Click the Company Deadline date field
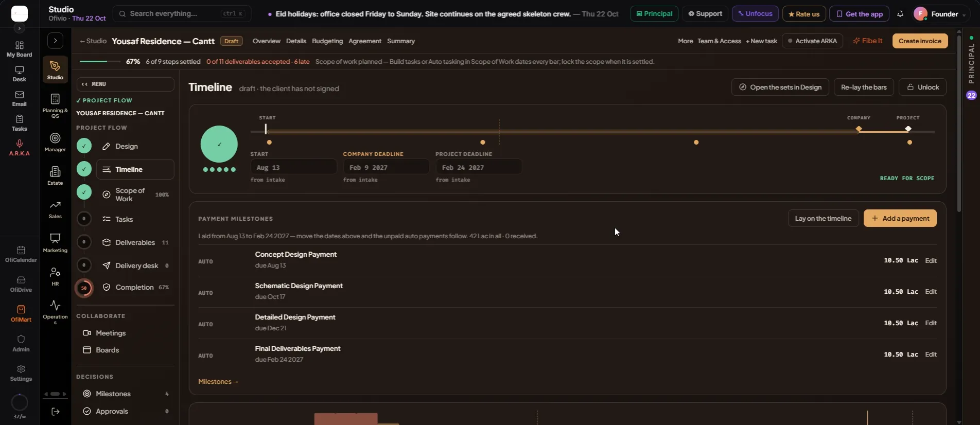The image size is (980, 425). [x=386, y=167]
